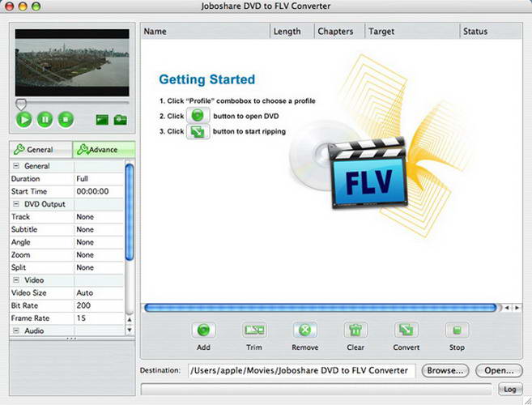
Task: Toggle the full screen preview icon
Action: pyautogui.click(x=102, y=120)
